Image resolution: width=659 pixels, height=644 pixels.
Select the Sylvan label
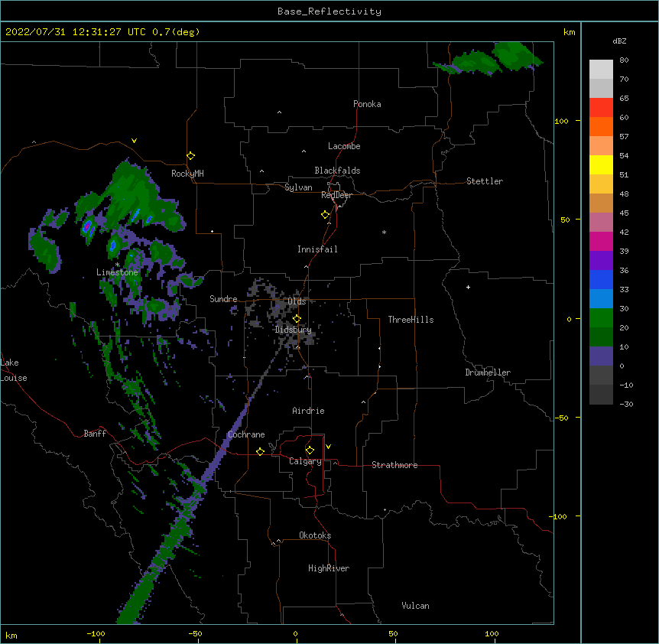tap(298, 187)
